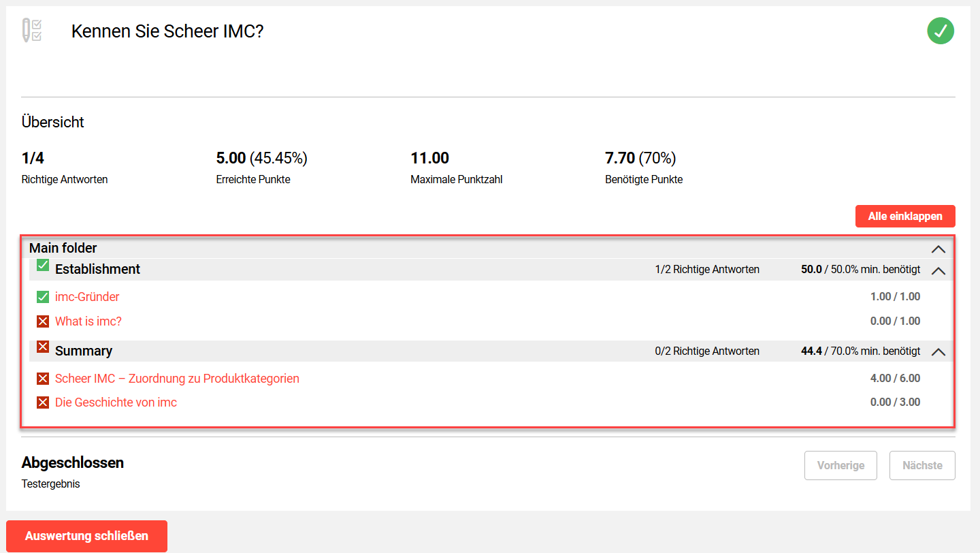Click the 0.00 / 3.00 score value

896,402
